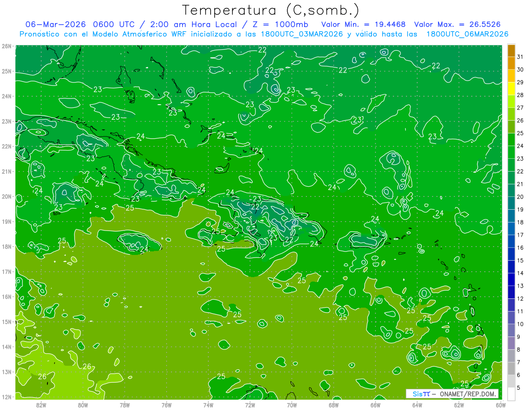This screenshot has height=411, width=532.
Task: Click the '18N' latitude label
Action: 6,247
